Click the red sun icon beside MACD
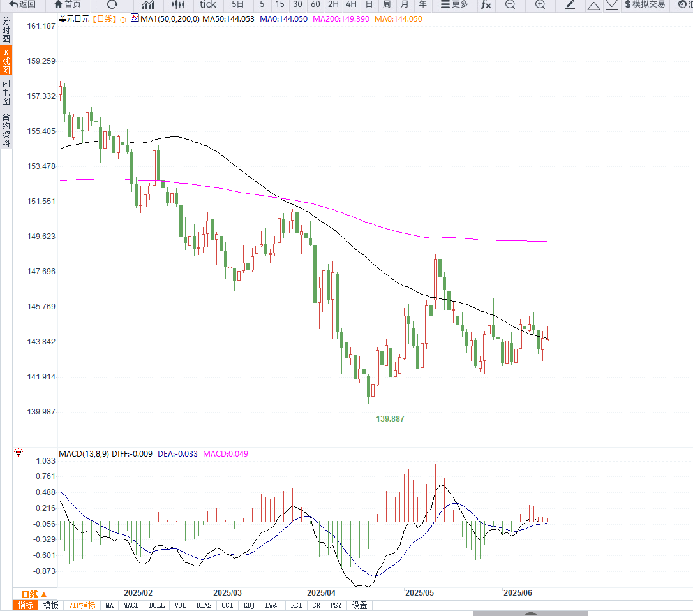The height and width of the screenshot is (616, 693). 19,453
